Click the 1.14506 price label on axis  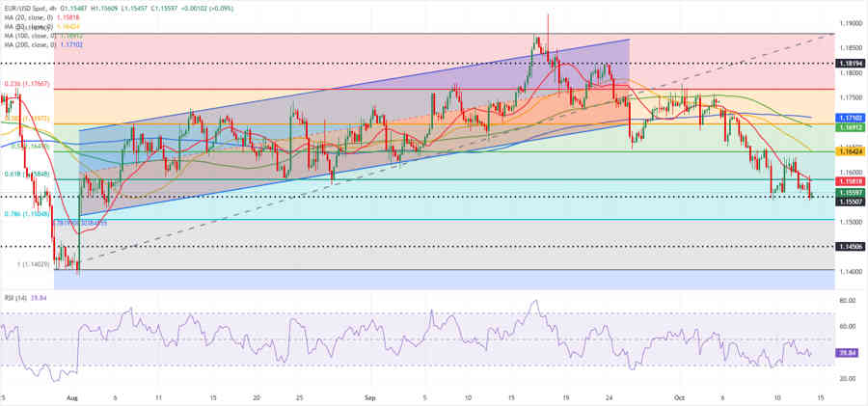[850, 246]
